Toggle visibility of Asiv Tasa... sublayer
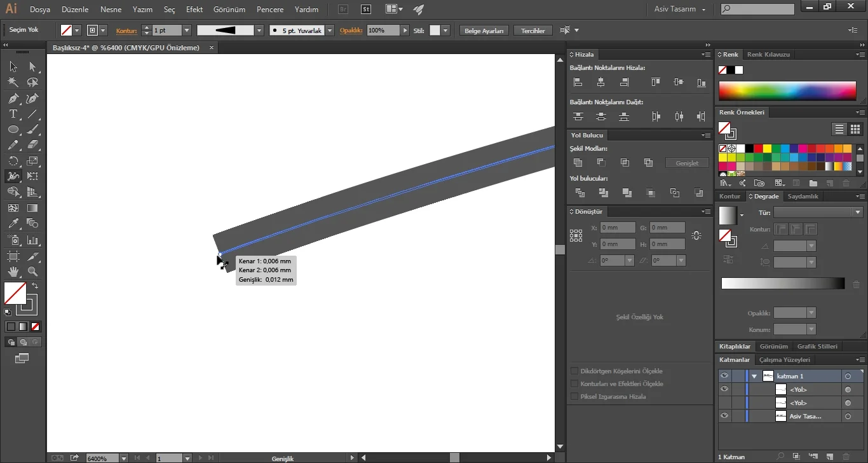Image resolution: width=868 pixels, height=463 pixels. coord(724,416)
